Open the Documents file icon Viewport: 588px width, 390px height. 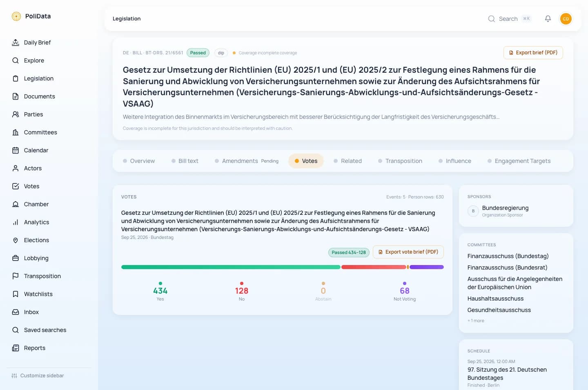pyautogui.click(x=16, y=96)
